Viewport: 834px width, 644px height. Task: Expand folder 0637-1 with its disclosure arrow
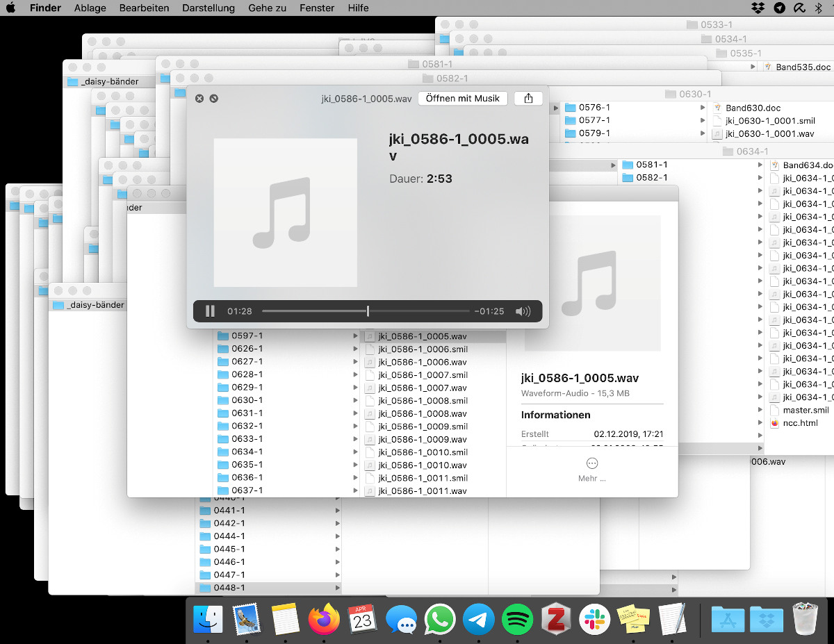(x=355, y=490)
